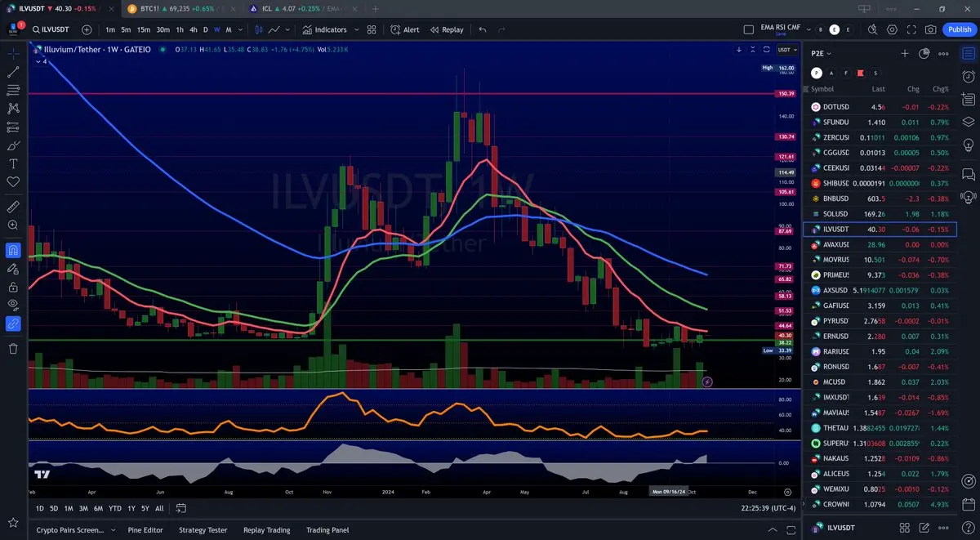Select the SOLUSD watchlist row

coord(880,215)
